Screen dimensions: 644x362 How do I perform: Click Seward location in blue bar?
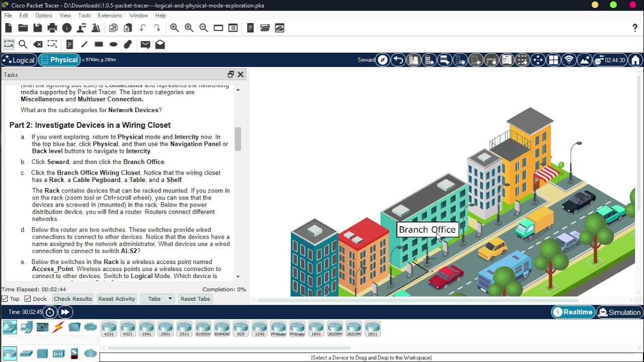pyautogui.click(x=366, y=60)
